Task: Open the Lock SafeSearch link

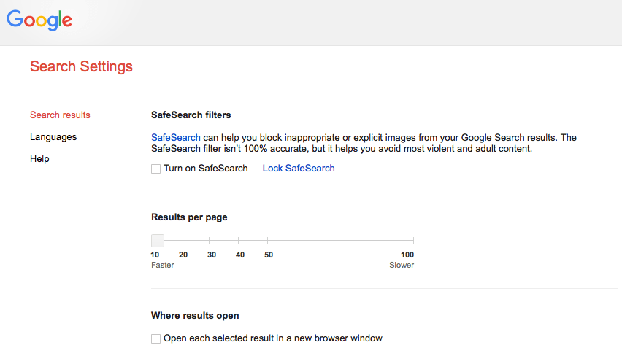Action: pyautogui.click(x=299, y=168)
